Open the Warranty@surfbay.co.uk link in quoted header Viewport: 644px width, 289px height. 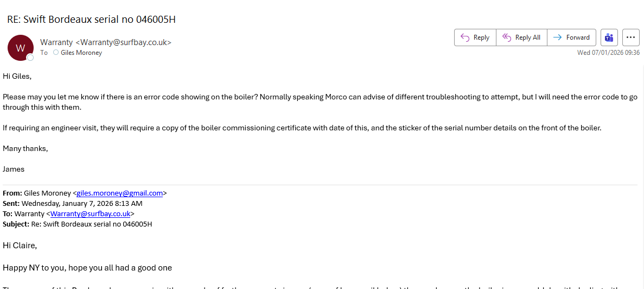click(90, 213)
